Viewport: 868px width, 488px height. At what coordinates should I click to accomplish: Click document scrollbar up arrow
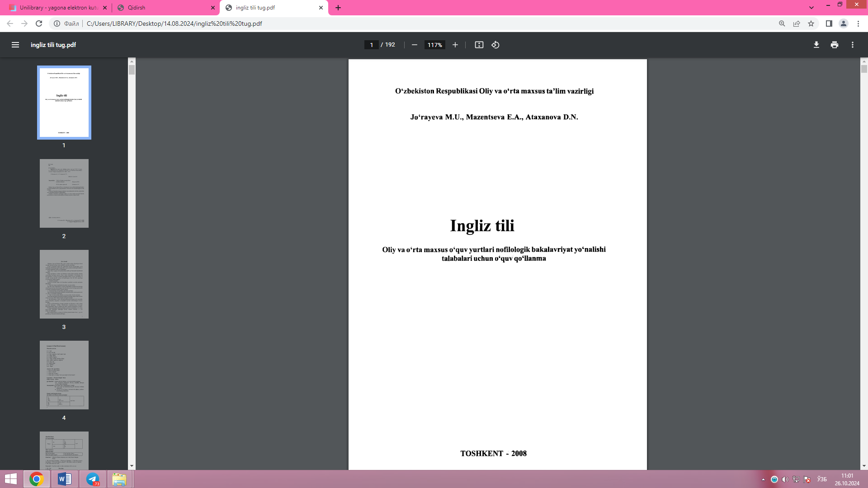[x=864, y=61]
